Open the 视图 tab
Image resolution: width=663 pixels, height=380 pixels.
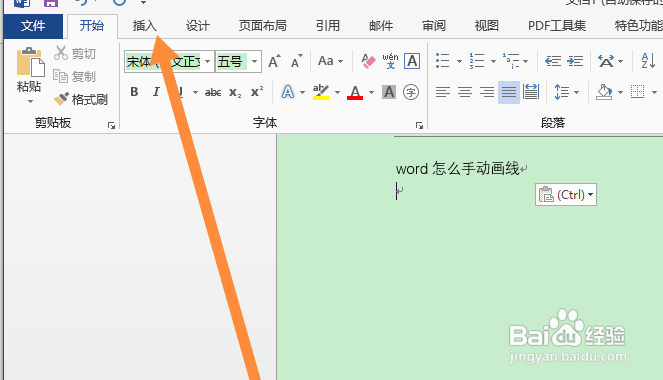click(x=487, y=26)
